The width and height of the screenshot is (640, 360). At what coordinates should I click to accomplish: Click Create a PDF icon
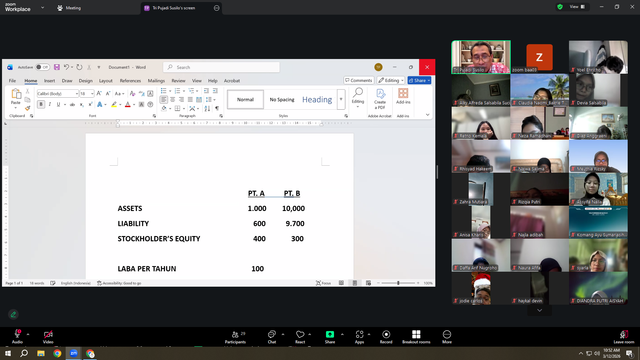(380, 99)
